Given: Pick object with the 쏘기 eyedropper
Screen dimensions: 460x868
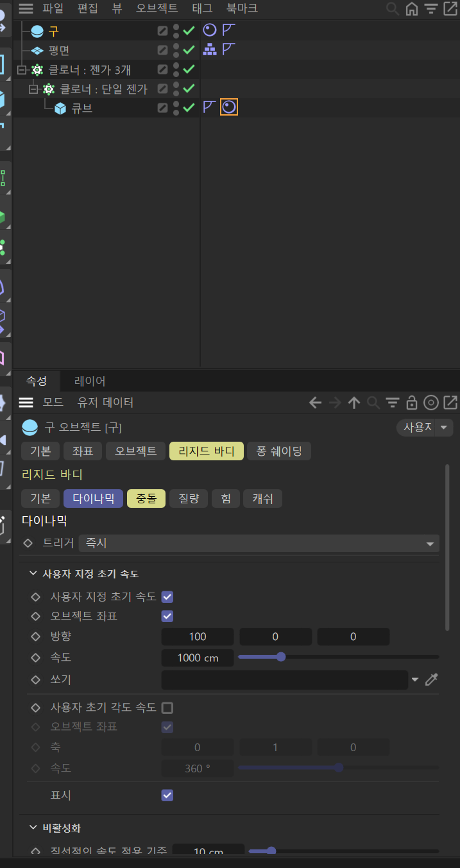Looking at the screenshot, I should point(432,679).
